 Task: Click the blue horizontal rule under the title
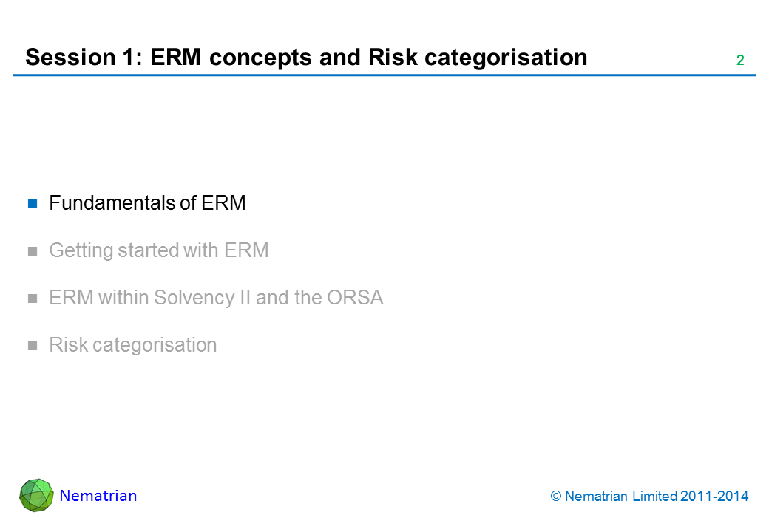[384, 75]
